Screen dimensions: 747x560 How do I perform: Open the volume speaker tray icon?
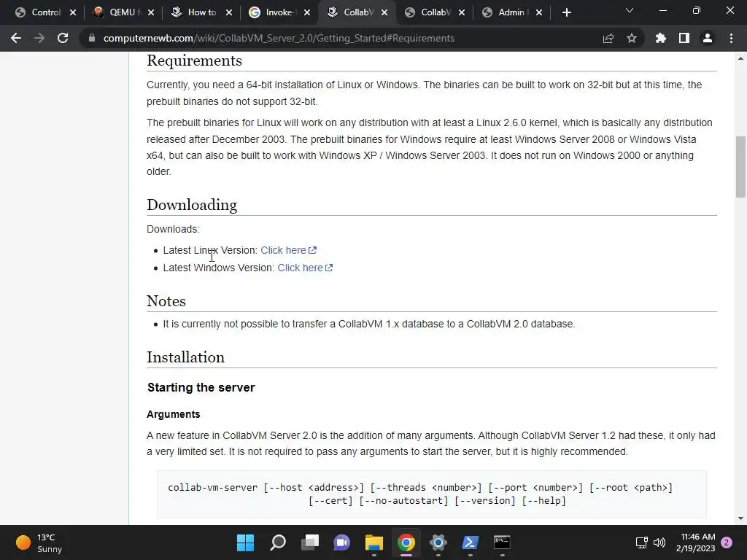tap(659, 542)
